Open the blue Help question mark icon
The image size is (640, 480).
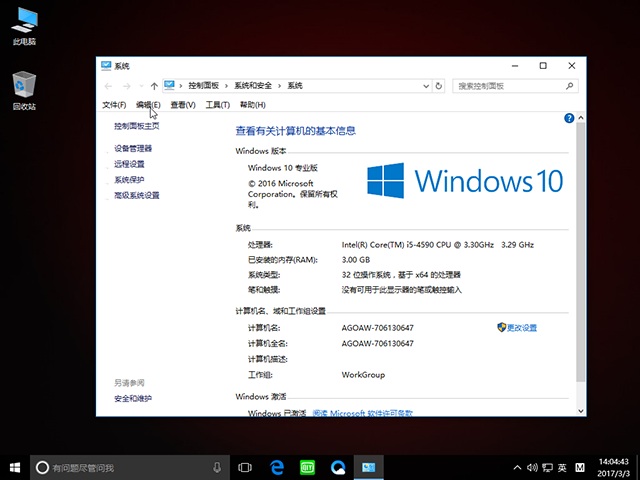point(569,118)
